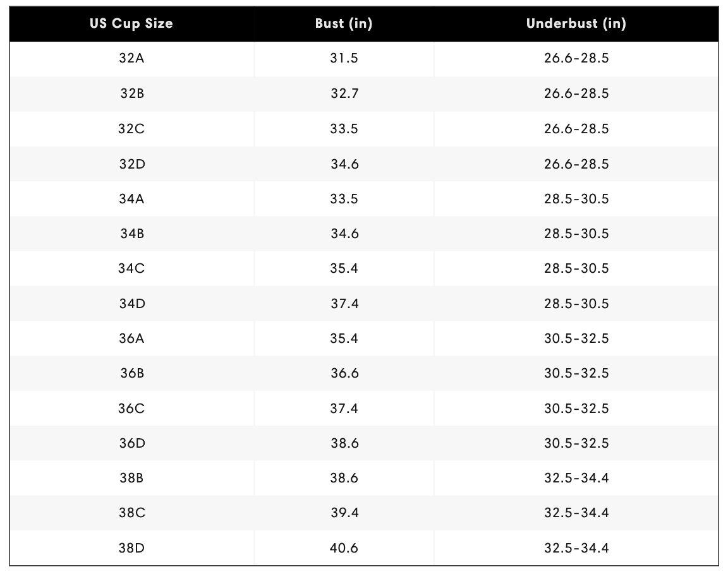
Task: Click the 32C size row label
Action: [x=131, y=129]
